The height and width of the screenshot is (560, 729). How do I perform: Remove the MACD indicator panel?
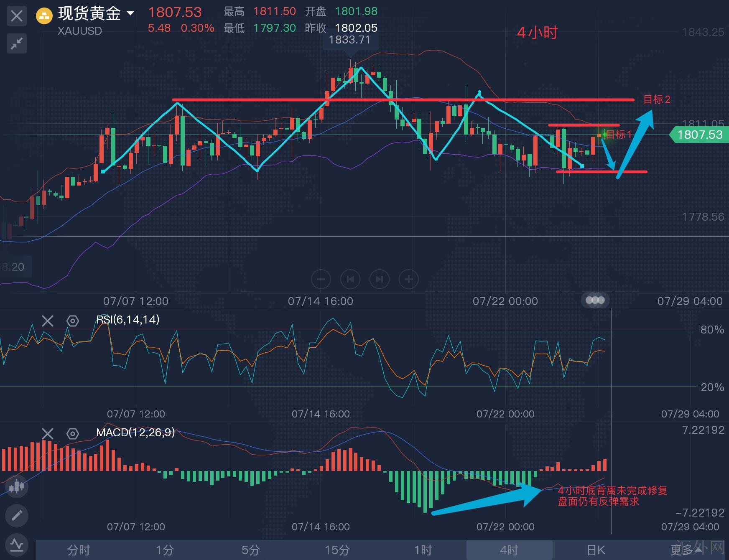(x=48, y=434)
